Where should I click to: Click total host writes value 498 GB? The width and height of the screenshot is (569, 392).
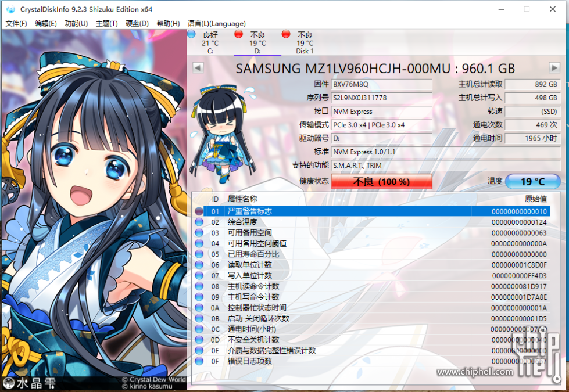pyautogui.click(x=533, y=98)
